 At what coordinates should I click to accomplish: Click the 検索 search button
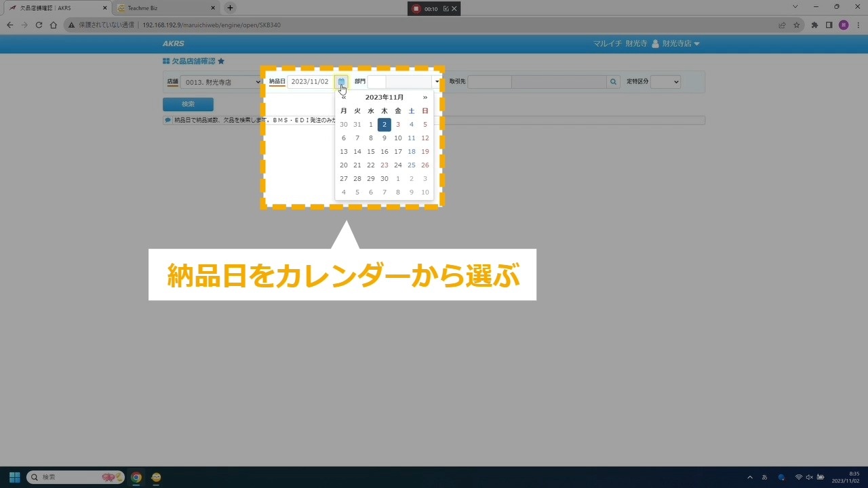pyautogui.click(x=188, y=104)
